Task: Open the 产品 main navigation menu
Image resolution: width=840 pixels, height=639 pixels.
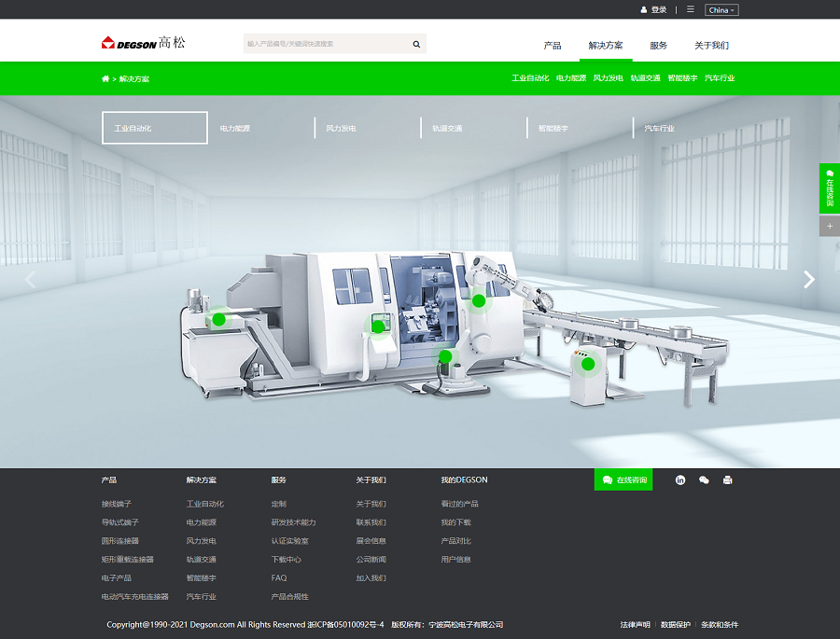Action: click(x=553, y=46)
